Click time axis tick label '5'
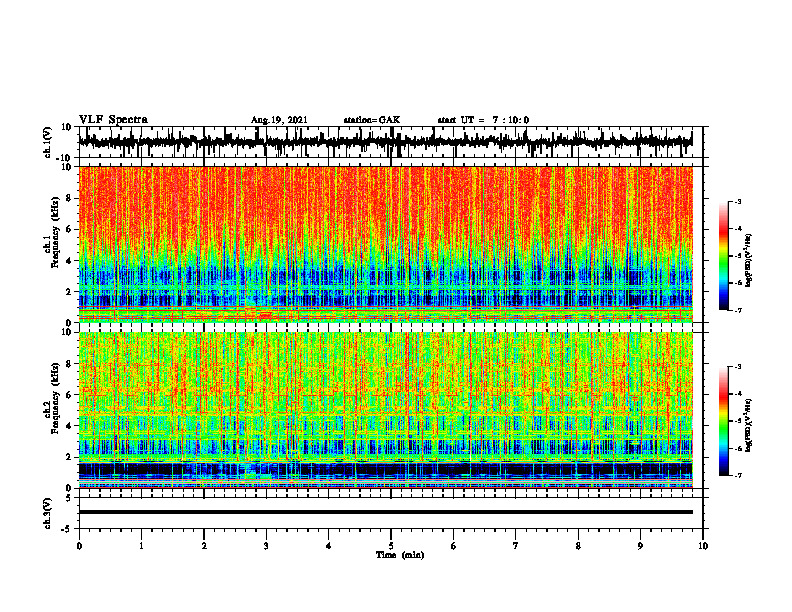Viewport: 792px width, 612px height. [391, 546]
